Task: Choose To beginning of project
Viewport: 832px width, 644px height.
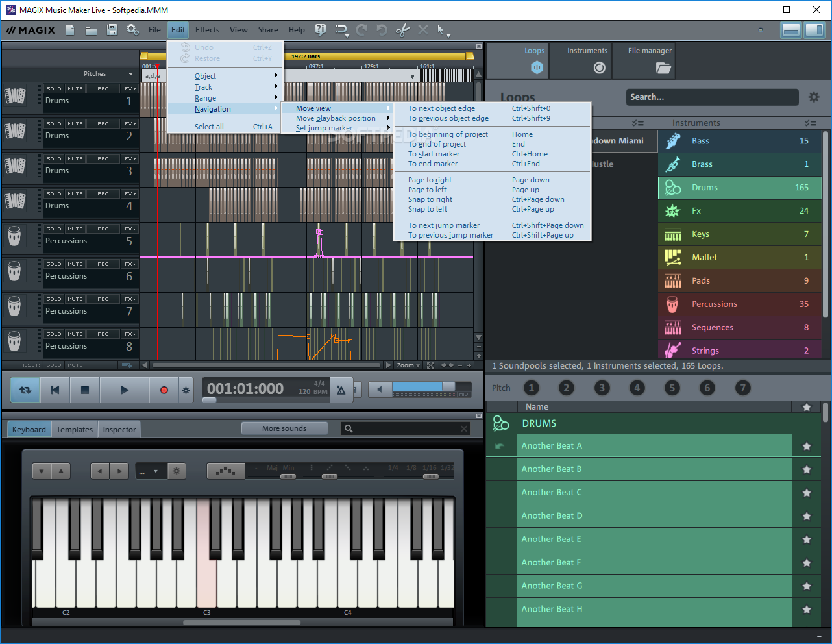Action: [492, 134]
